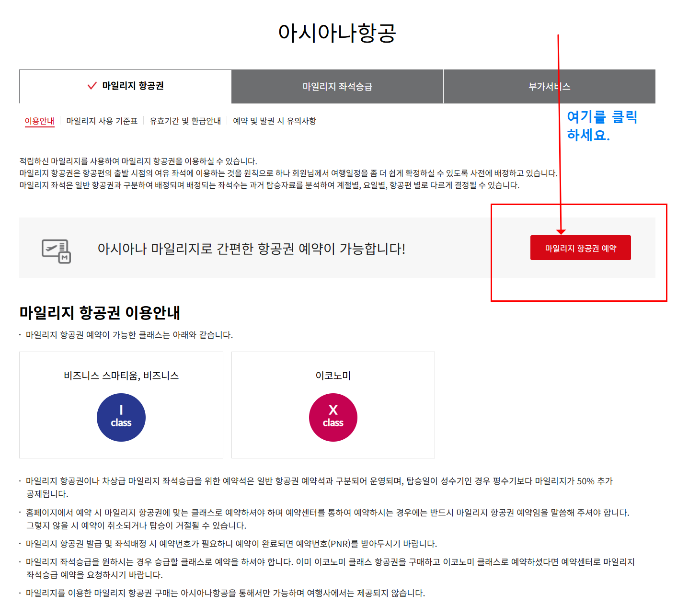Viewport: 700px width, 605px height.
Task: Click the 마일리지 항공권 예약 red button
Action: pos(581,248)
